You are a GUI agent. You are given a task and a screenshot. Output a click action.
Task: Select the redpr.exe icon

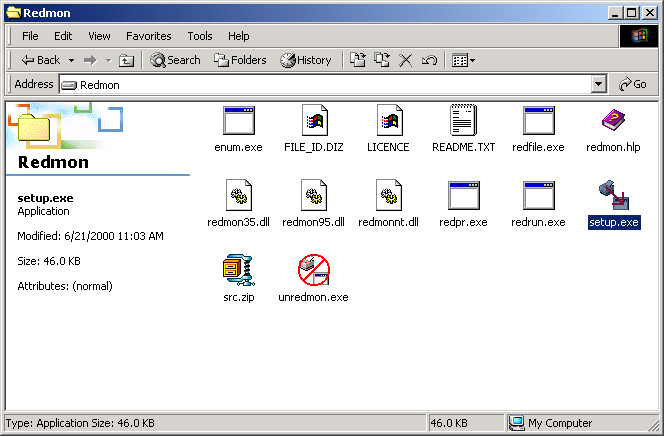tap(464, 196)
